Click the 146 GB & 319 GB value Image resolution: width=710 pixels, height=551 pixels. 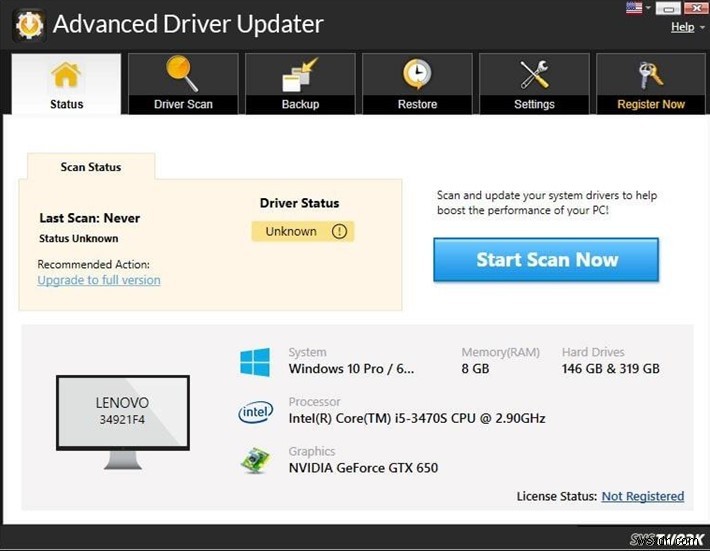pos(610,369)
